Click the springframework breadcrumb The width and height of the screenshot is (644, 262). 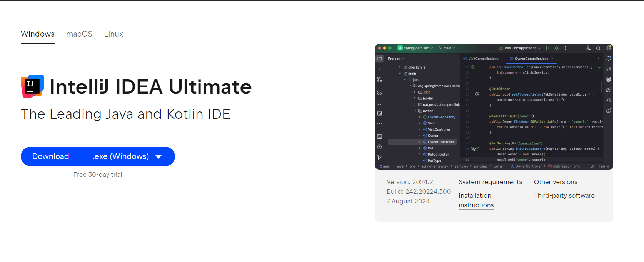435,166
